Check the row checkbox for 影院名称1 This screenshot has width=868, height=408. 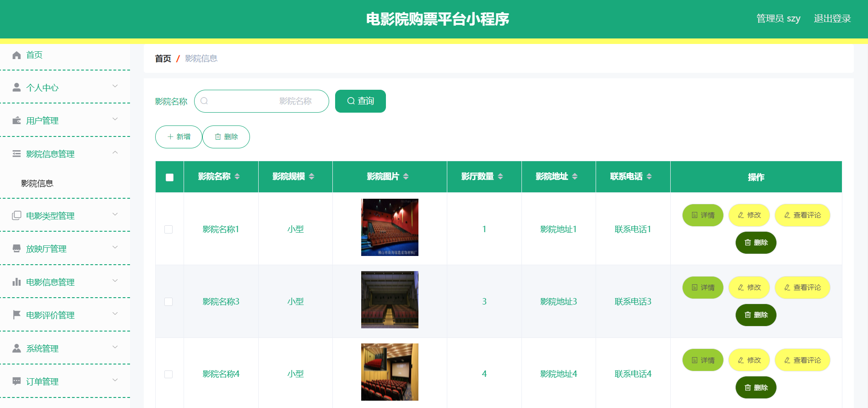(x=168, y=229)
